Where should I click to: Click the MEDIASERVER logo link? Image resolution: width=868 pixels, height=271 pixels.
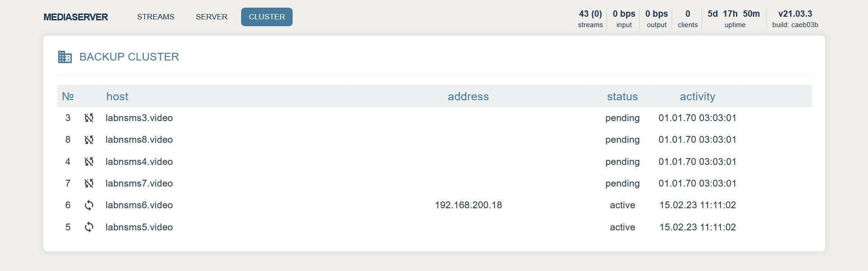[76, 17]
